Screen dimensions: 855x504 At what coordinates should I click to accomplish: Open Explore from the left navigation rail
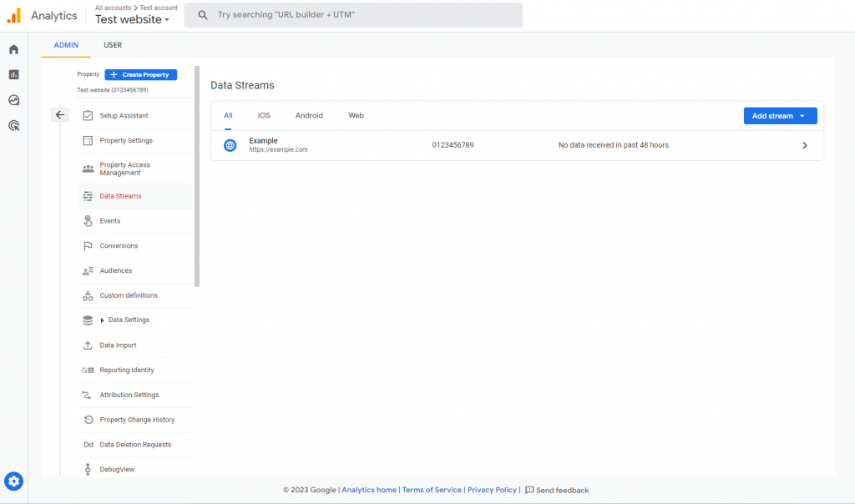click(x=13, y=99)
